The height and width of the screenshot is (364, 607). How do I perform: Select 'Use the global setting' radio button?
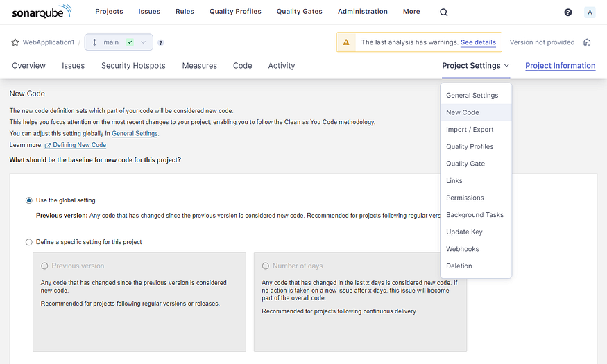(x=29, y=200)
